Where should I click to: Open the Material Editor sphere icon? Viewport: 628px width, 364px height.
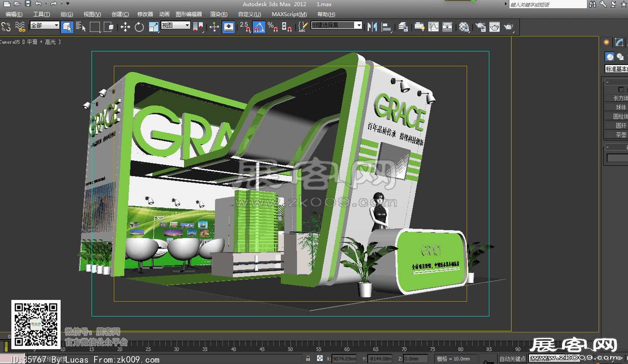click(x=464, y=27)
